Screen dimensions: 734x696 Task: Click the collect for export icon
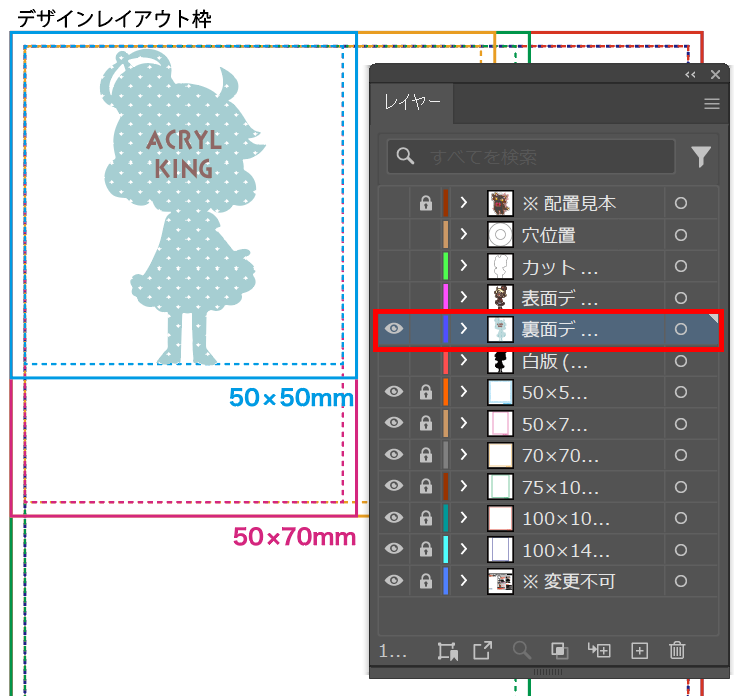point(483,651)
